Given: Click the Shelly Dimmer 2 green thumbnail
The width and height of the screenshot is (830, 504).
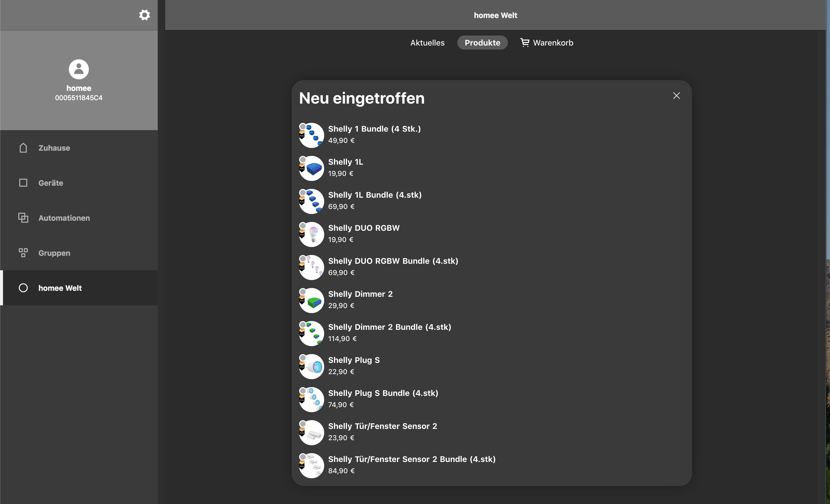Looking at the screenshot, I should click(312, 300).
